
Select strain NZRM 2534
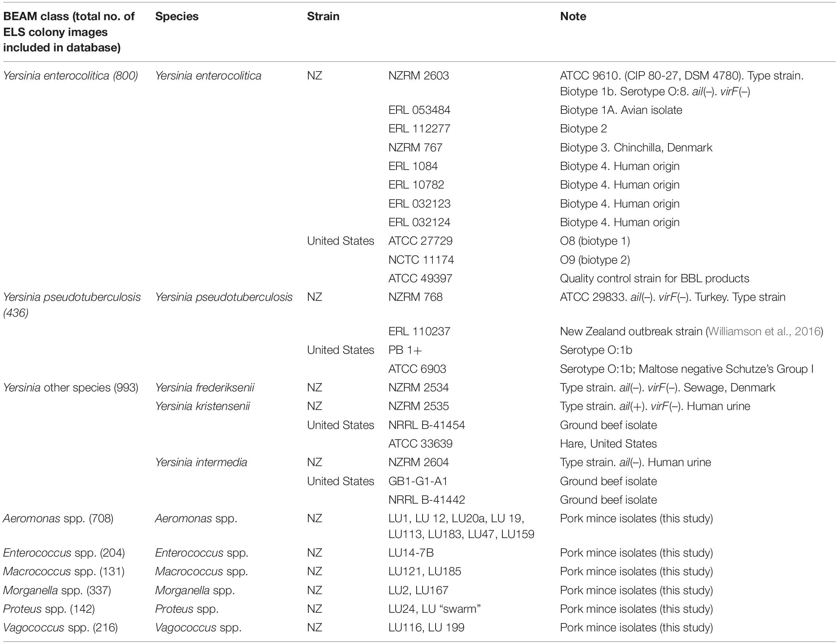pos(419,387)
